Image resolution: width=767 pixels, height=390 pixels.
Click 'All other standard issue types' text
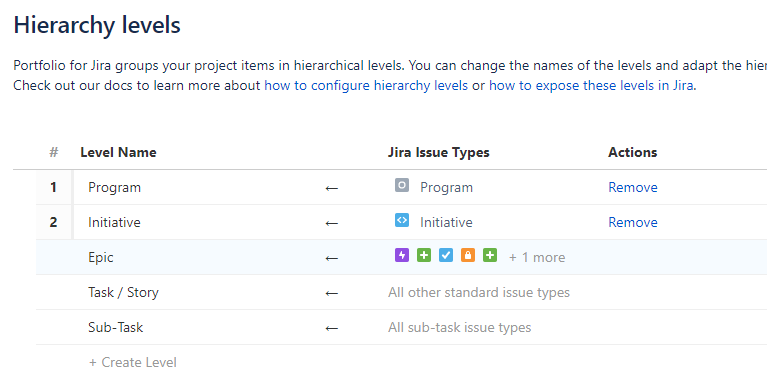pos(479,293)
